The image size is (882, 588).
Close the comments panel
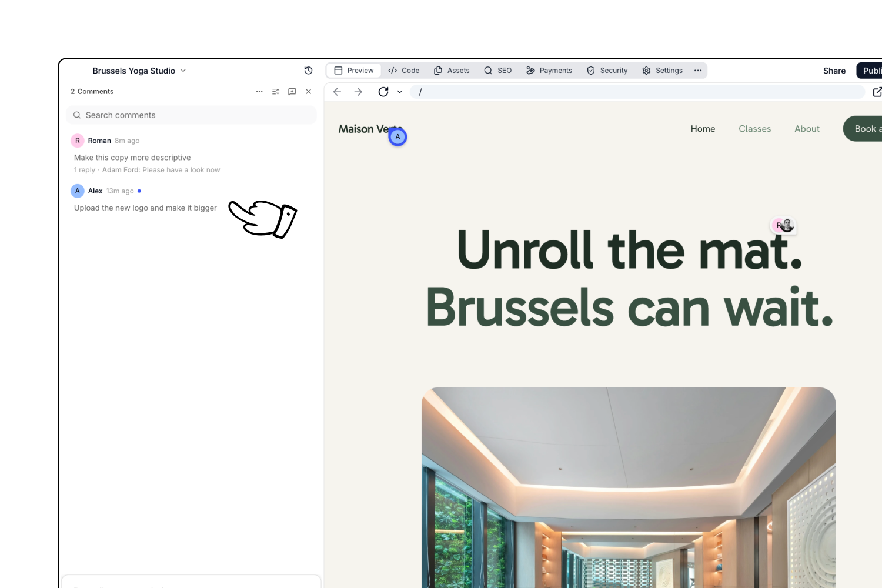309,92
